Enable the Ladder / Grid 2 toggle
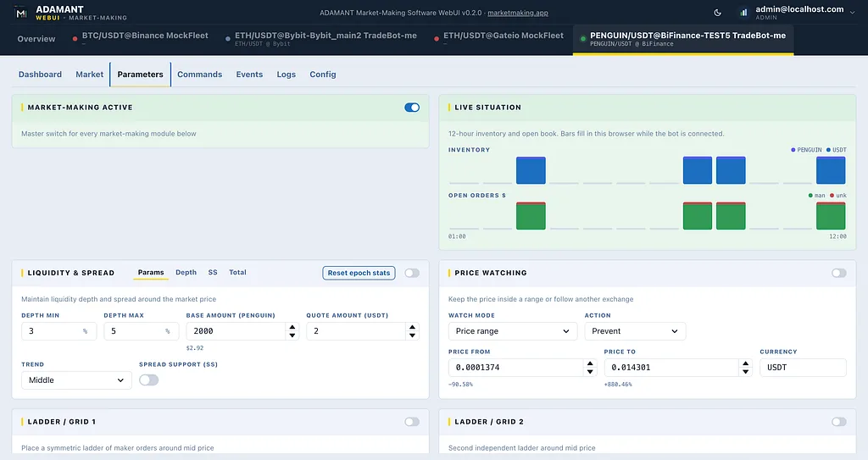This screenshot has width=868, height=460. (x=838, y=422)
